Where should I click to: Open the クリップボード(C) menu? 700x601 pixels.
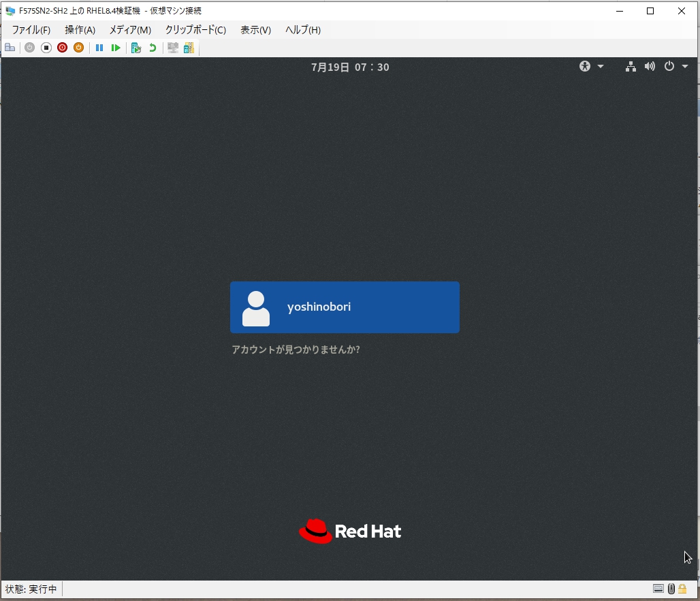[195, 30]
